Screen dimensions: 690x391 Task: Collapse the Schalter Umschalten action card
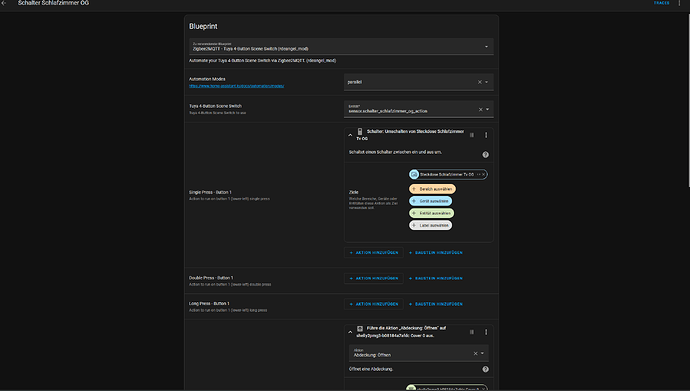[x=350, y=135]
